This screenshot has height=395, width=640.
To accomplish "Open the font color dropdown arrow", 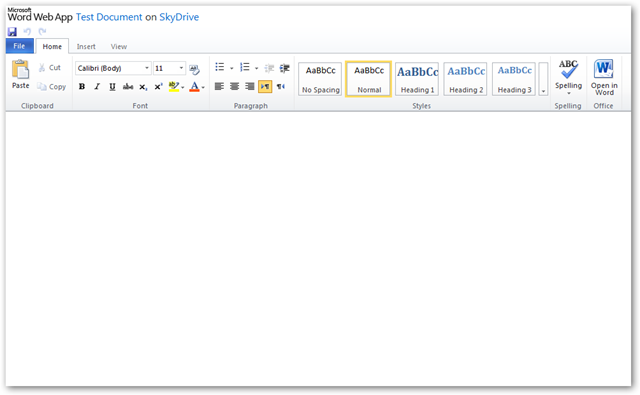I will coord(203,87).
